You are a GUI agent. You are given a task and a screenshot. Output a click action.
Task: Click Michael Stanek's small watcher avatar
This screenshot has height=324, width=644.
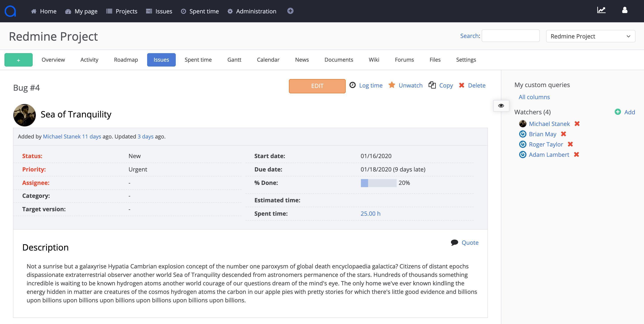(x=523, y=124)
